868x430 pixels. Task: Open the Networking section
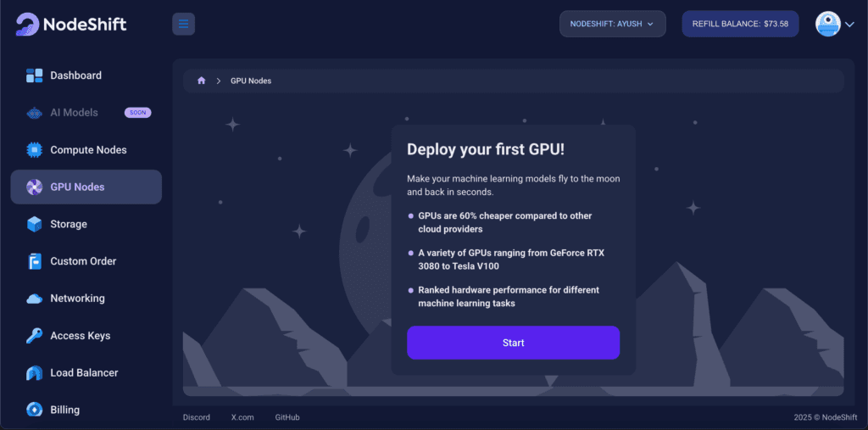86,299
